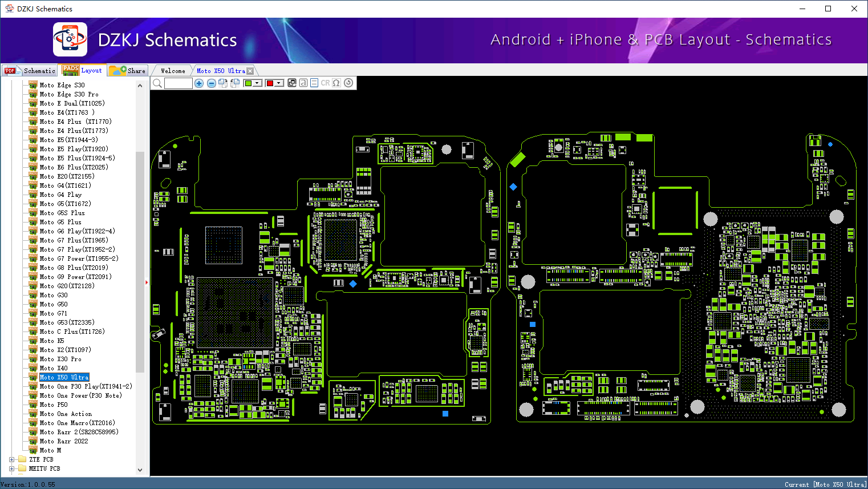Rotate the board clockwise using the toolbar icon
Viewport: 868px width, 489px height.
click(223, 83)
